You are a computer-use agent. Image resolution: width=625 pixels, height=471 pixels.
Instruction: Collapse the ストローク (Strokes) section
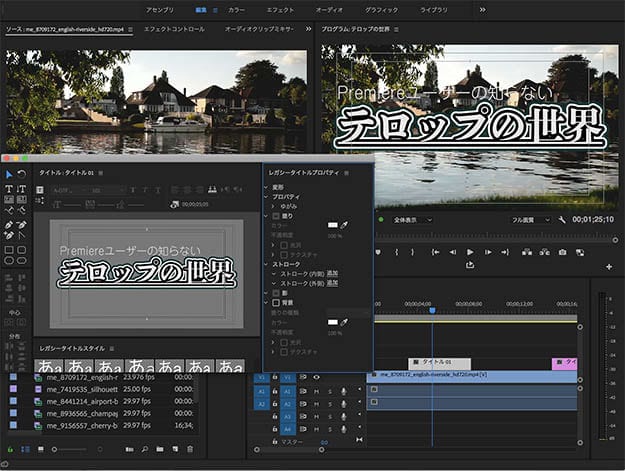point(266,264)
